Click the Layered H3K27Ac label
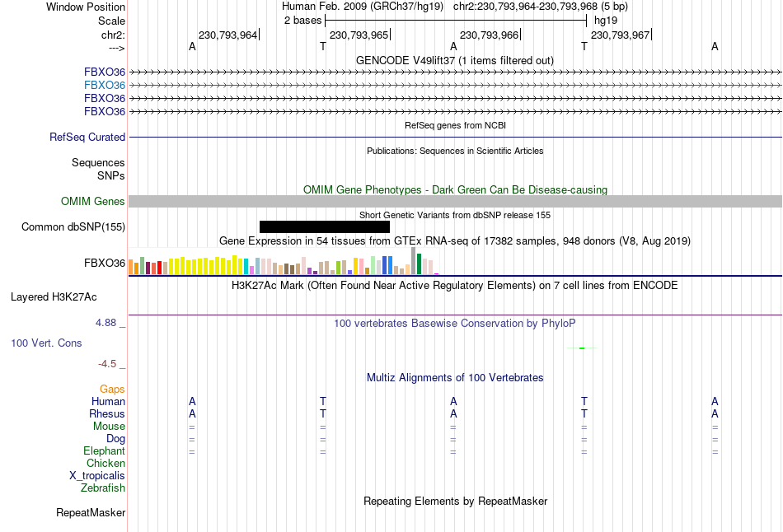 [x=54, y=297]
